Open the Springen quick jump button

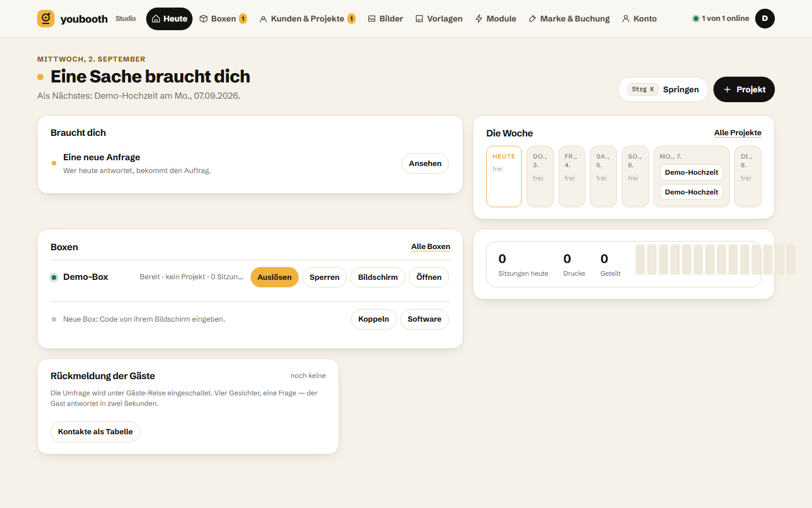(x=663, y=89)
